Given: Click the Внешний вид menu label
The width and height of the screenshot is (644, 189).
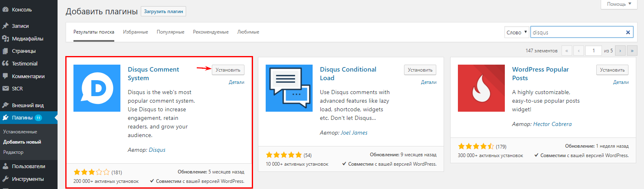Looking at the screenshot, I should click(x=28, y=105).
